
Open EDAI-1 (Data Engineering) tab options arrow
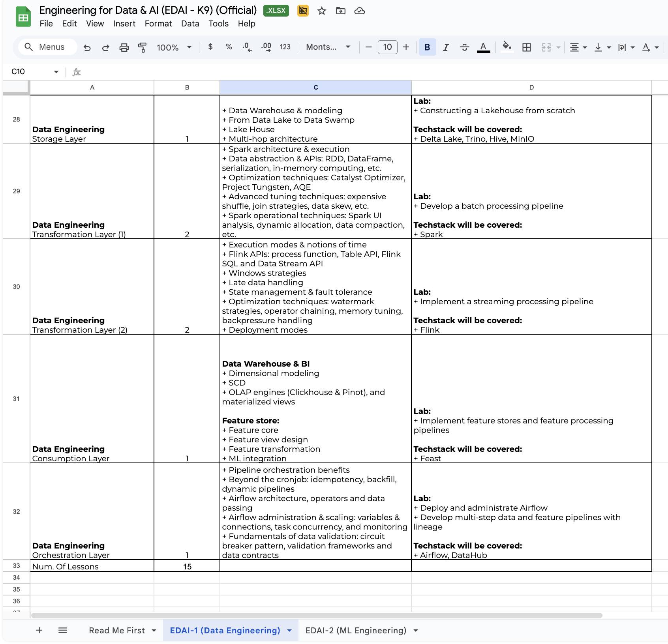(x=289, y=631)
